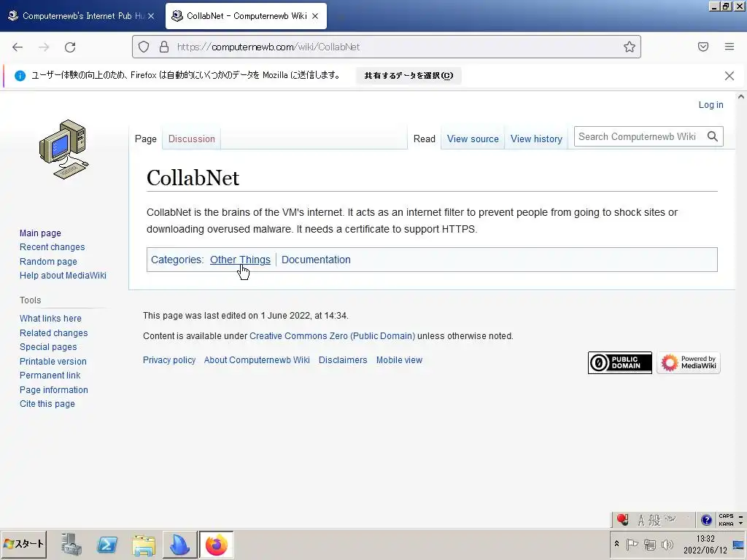
Task: Click Cite this page
Action: click(x=47, y=404)
